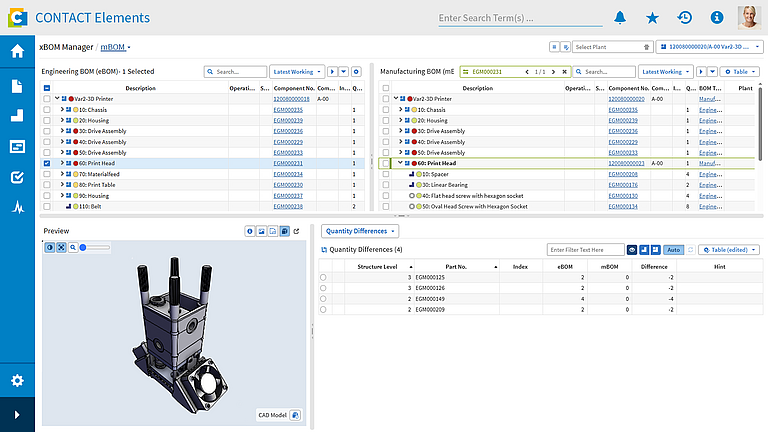768x432 pixels.
Task: Toggle eye visibility in Quantity Differences toolbar
Action: [x=632, y=250]
